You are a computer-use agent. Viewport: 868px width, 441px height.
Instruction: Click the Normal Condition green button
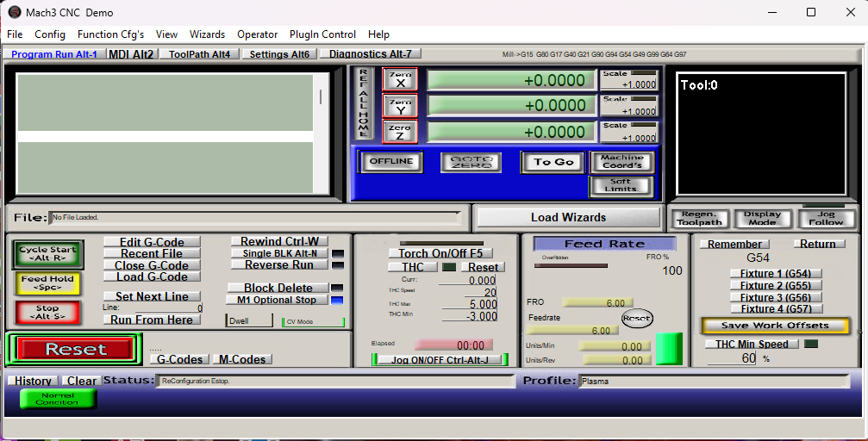[x=58, y=399]
